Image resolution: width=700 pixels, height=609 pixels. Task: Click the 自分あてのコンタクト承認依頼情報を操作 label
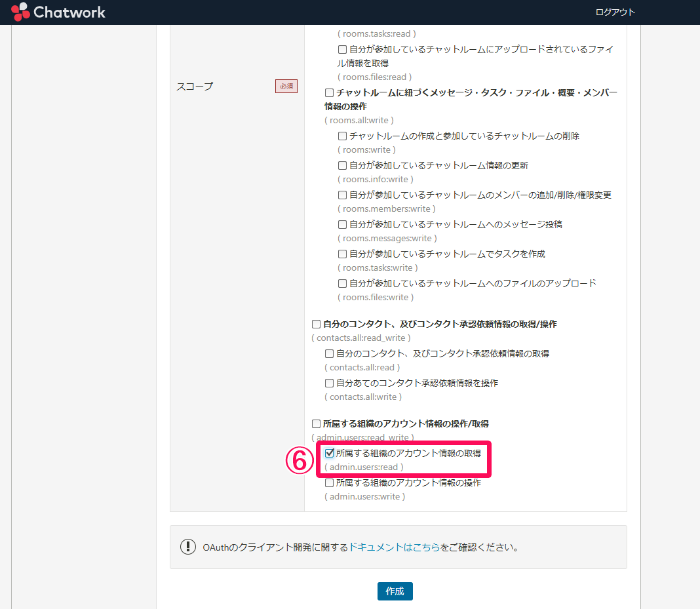[x=417, y=383]
